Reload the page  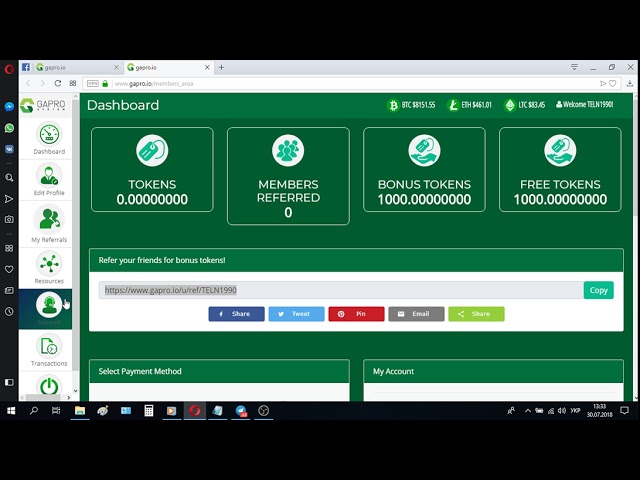click(58, 83)
